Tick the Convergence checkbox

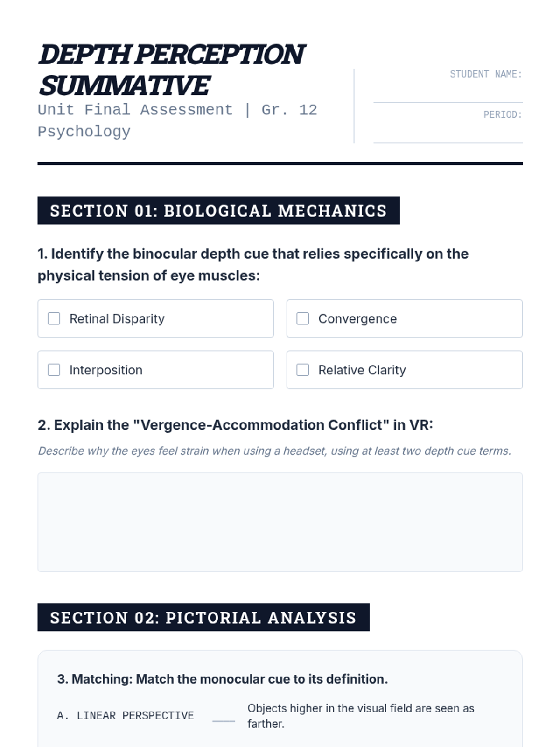pyautogui.click(x=303, y=318)
